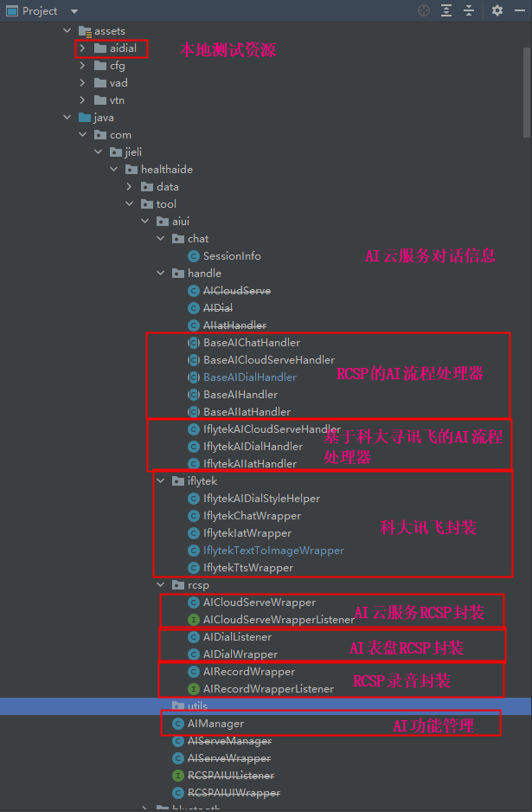Open the Project view mode dropdown arrow
Image resolution: width=532 pixels, height=812 pixels.
[74, 11]
